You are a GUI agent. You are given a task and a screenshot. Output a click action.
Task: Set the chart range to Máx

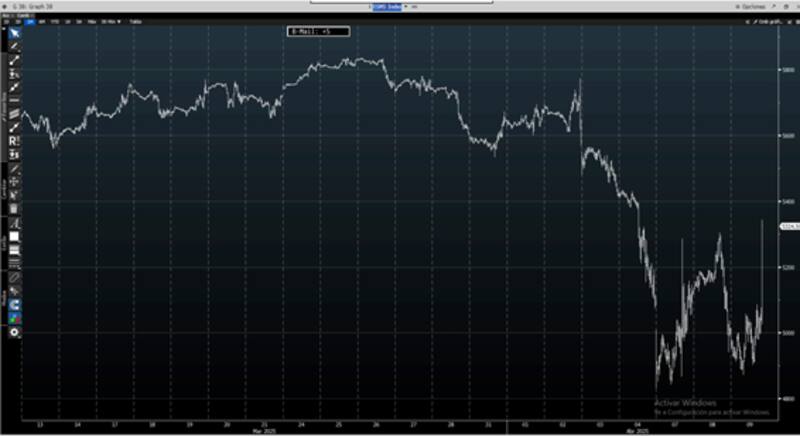[x=91, y=20]
